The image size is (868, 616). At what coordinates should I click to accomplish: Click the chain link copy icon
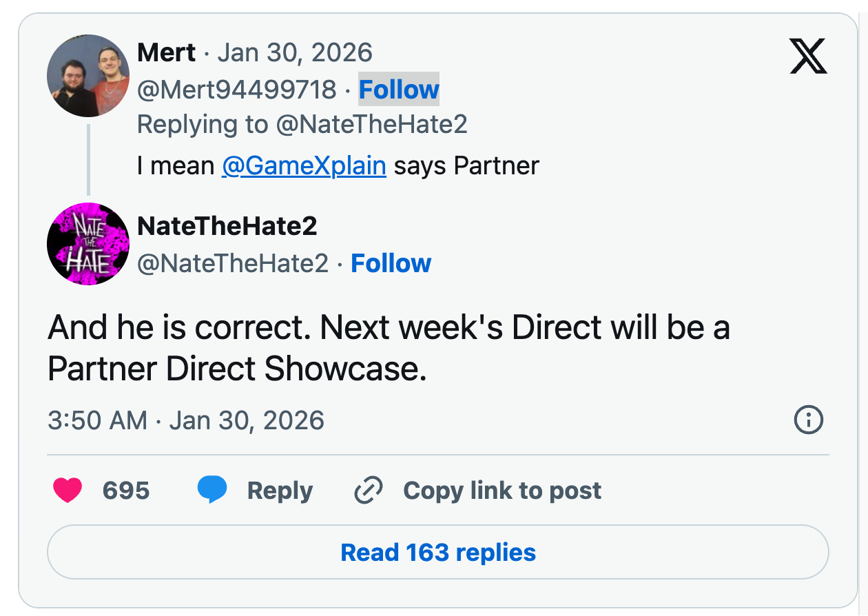(x=368, y=491)
